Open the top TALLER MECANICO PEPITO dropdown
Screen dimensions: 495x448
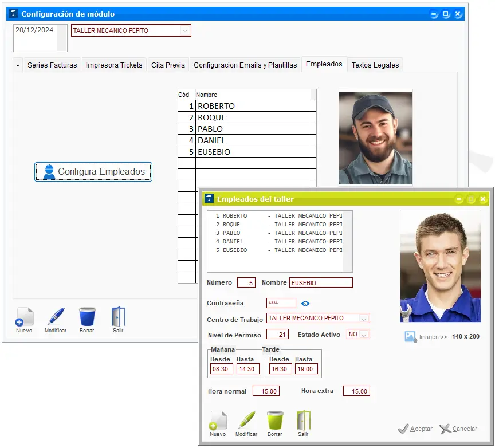pyautogui.click(x=184, y=31)
